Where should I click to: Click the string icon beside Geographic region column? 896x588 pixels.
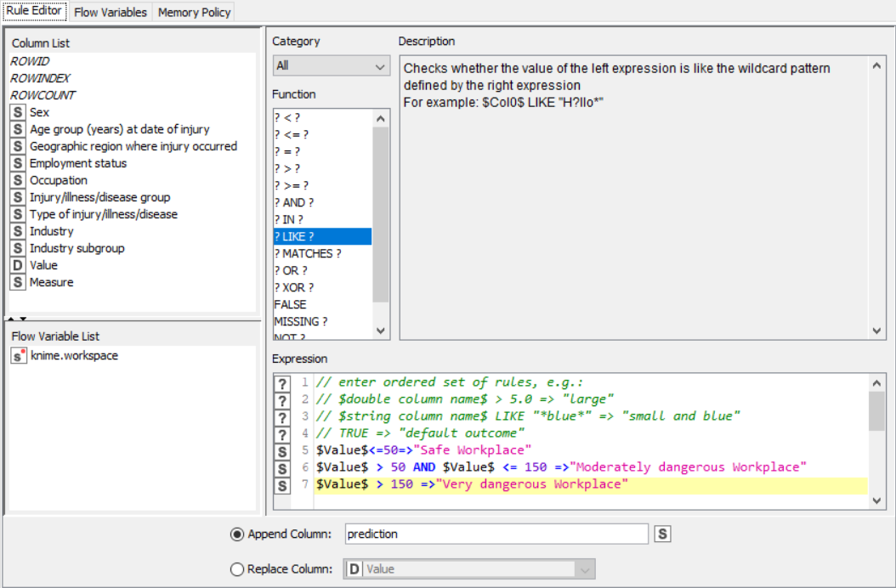18,146
